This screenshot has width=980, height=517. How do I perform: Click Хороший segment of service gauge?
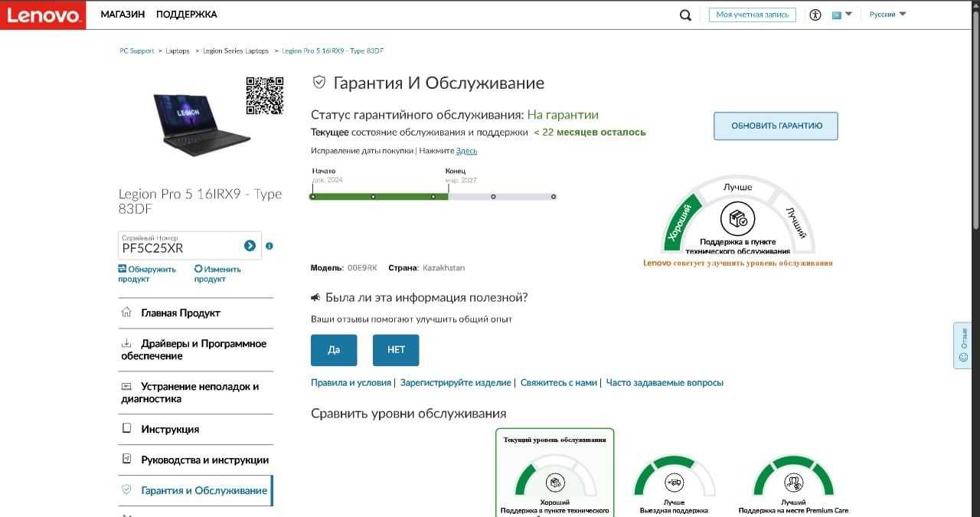tap(682, 221)
